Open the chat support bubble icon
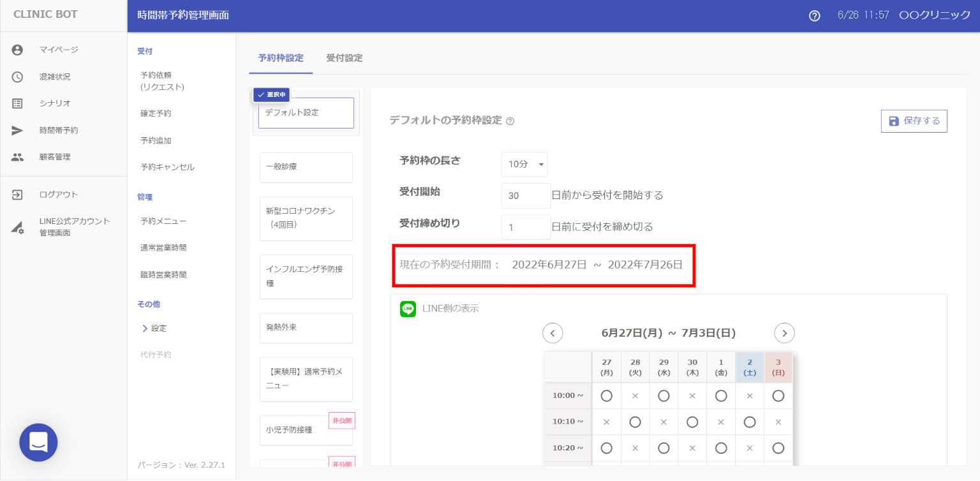Screen dimensions: 980x481 click(38, 442)
